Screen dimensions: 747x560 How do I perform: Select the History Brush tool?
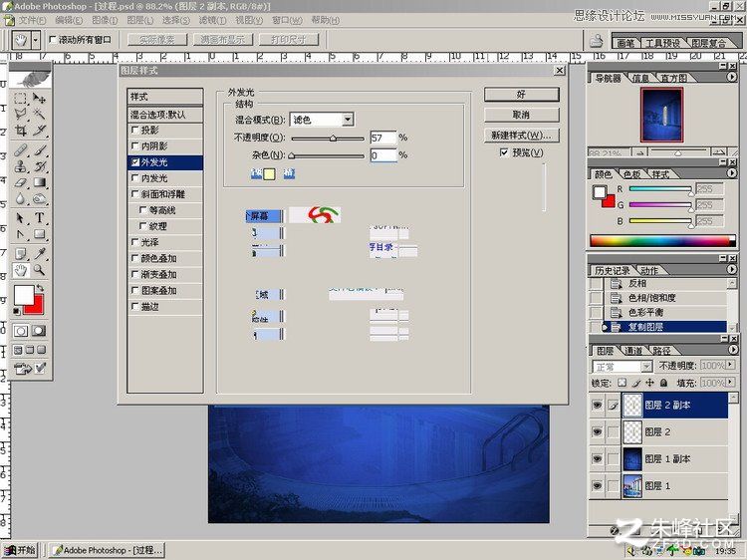pos(39,166)
